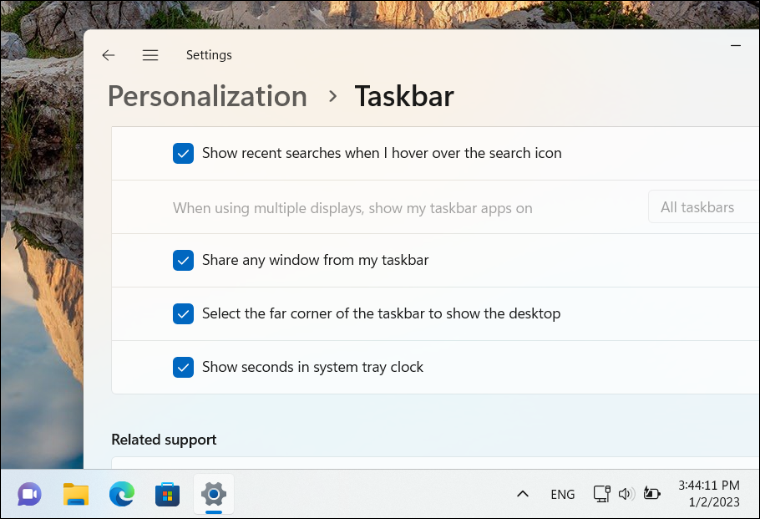Screen dimensions: 760x519
Task: Disable Share any window from my taskbar
Action: click(183, 260)
